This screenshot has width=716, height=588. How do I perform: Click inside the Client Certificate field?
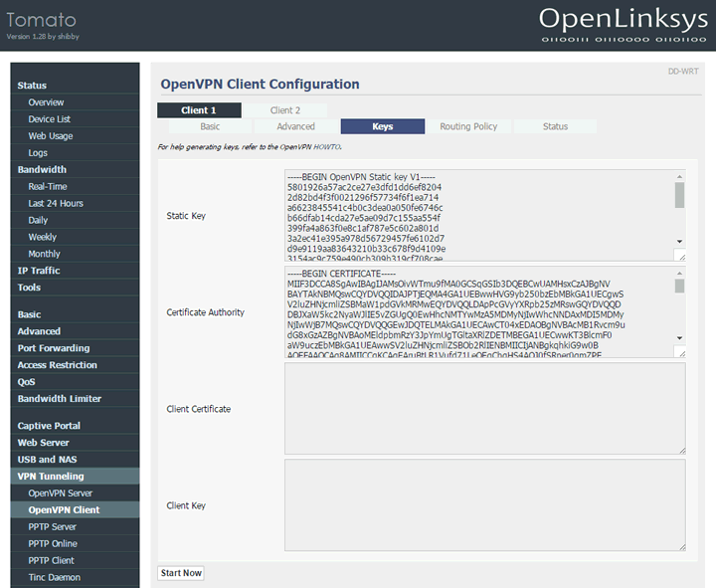[x=485, y=409]
